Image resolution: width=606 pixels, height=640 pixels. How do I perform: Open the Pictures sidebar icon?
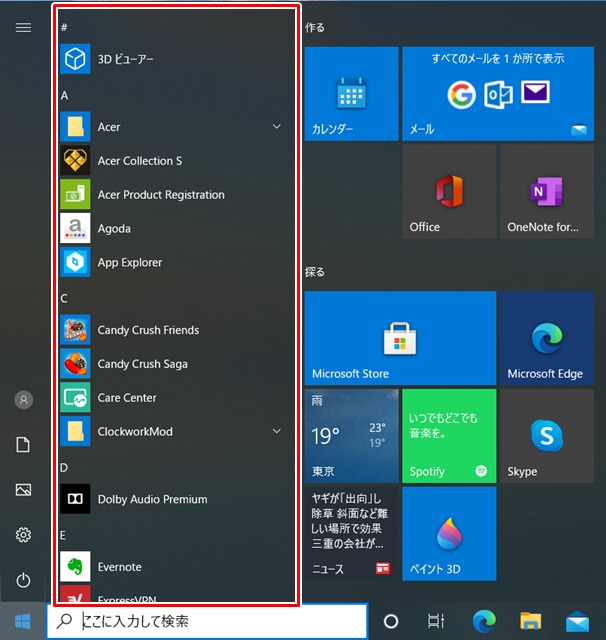coord(23,489)
